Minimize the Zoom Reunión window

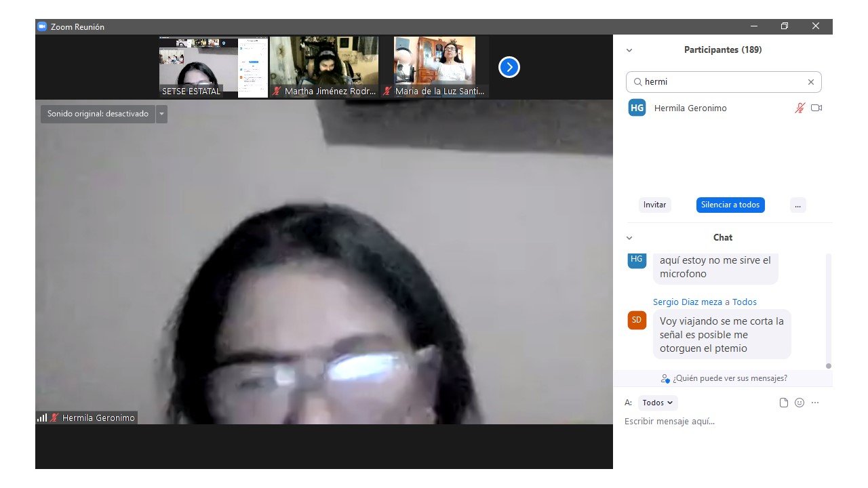[754, 26]
